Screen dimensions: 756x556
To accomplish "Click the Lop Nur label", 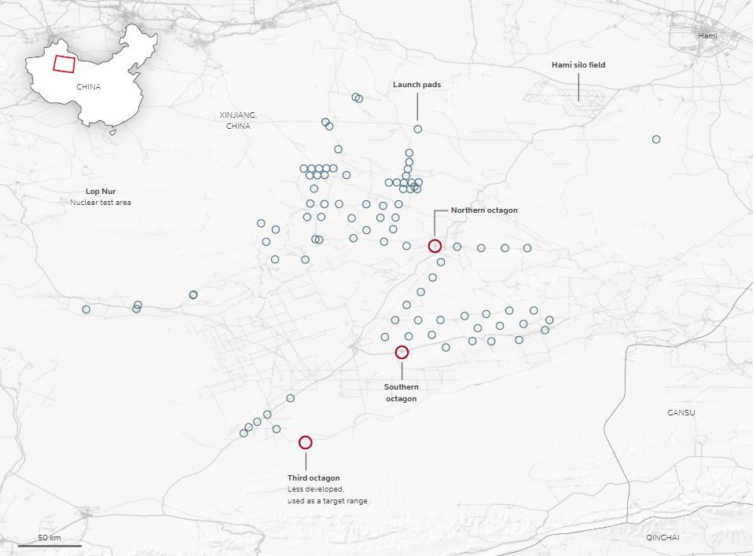I will [101, 192].
